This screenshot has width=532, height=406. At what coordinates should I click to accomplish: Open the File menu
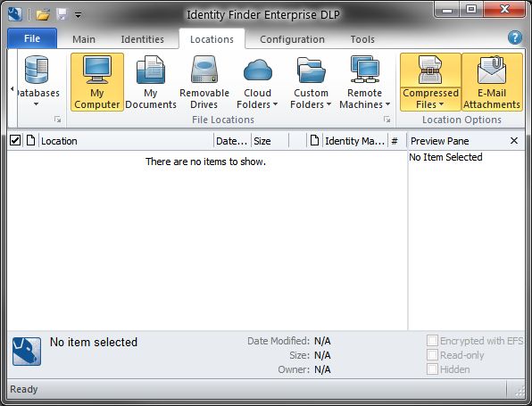[32, 38]
